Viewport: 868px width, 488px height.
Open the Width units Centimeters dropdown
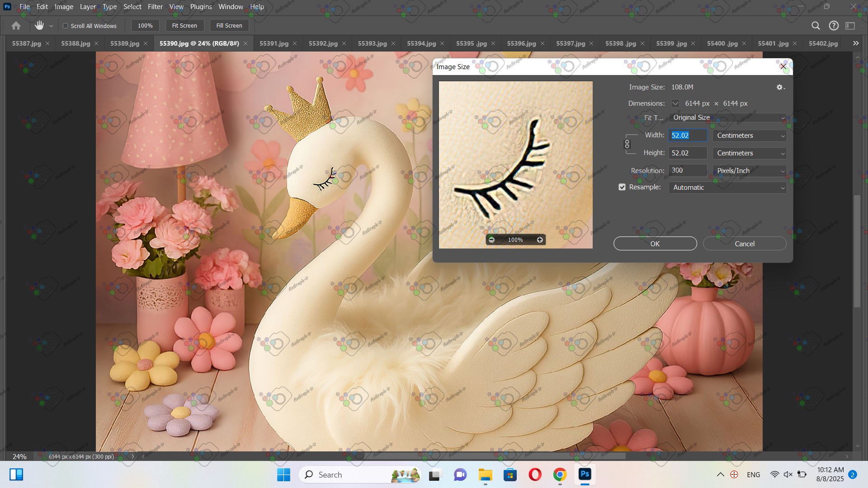tap(749, 136)
